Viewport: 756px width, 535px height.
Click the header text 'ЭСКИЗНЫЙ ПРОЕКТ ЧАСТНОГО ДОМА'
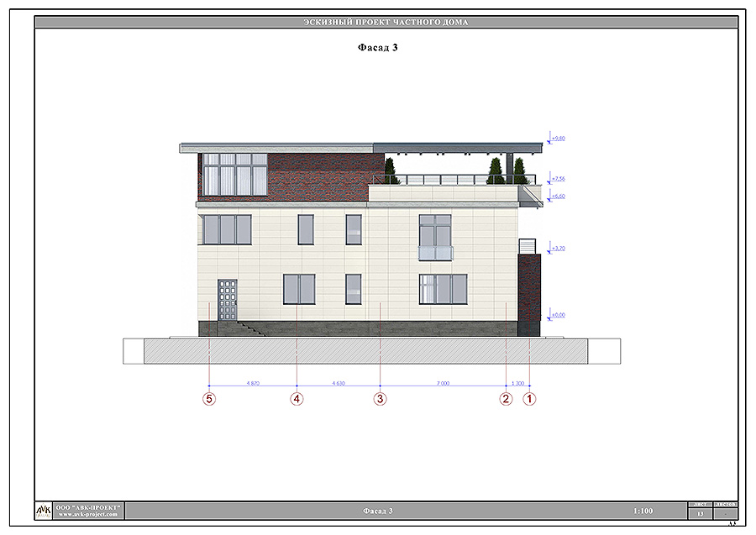(386, 22)
